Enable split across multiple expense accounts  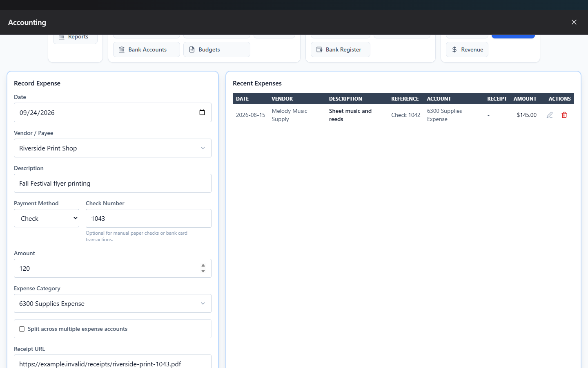point(22,329)
